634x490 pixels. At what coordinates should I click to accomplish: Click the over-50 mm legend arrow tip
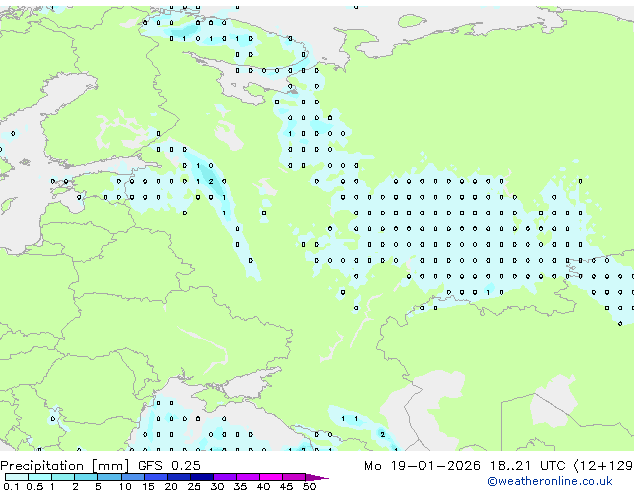(317, 477)
